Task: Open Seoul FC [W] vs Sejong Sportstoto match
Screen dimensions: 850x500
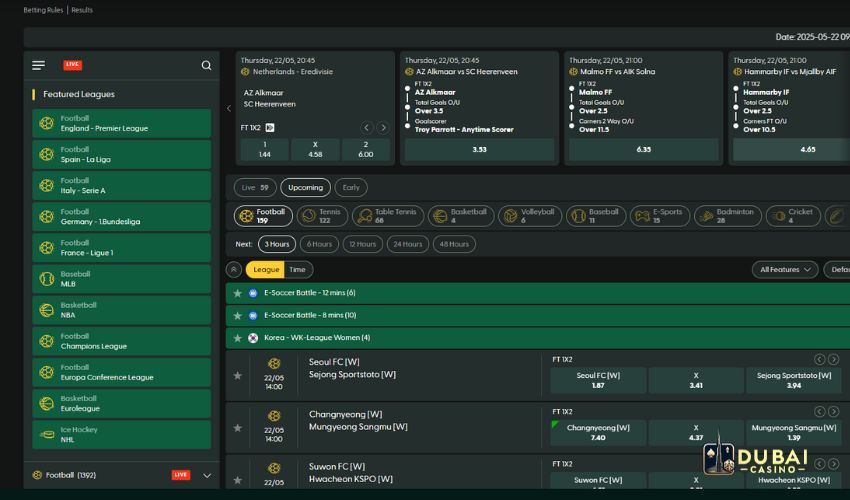Action: (x=352, y=368)
